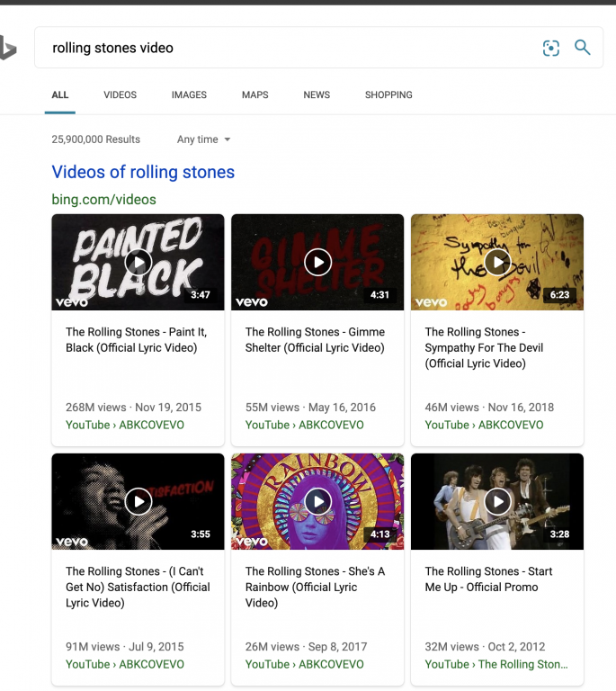Open Paint It, Black title link
616x691 pixels.
(x=136, y=340)
